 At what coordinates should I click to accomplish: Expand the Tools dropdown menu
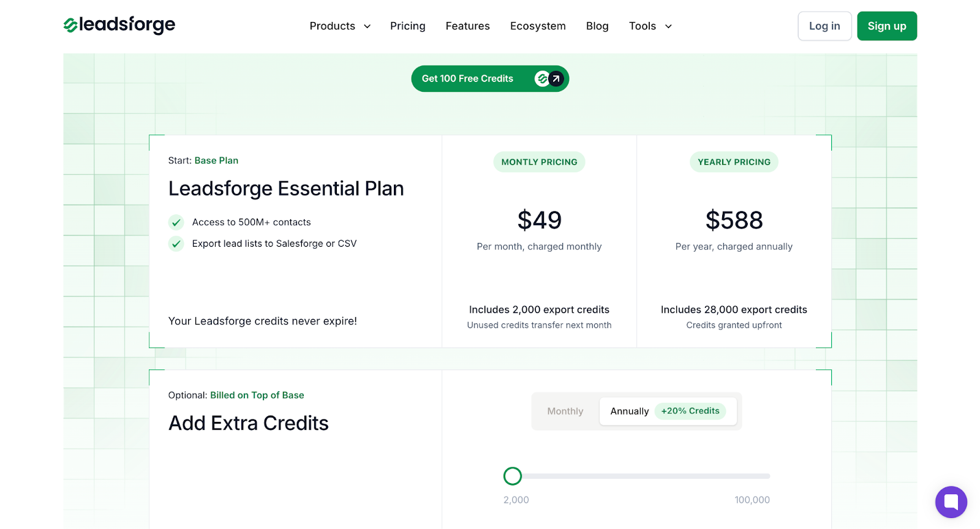point(650,26)
